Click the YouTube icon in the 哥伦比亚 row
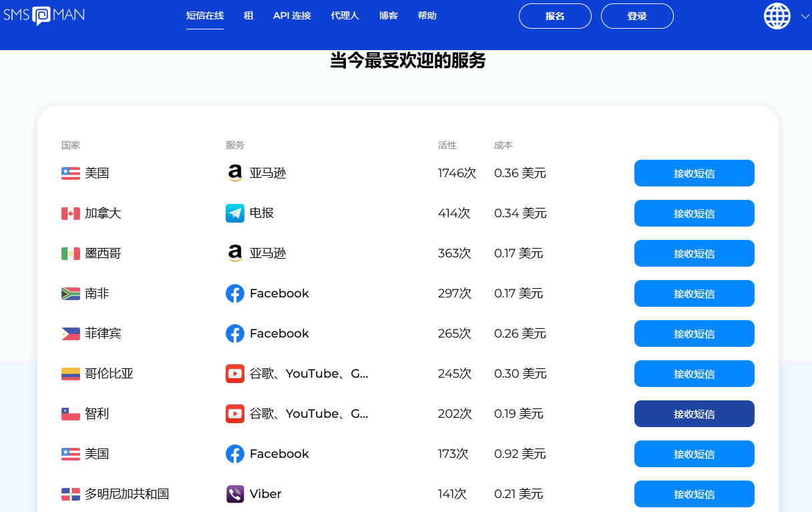Screen dimensions: 812x512 pos(235,374)
